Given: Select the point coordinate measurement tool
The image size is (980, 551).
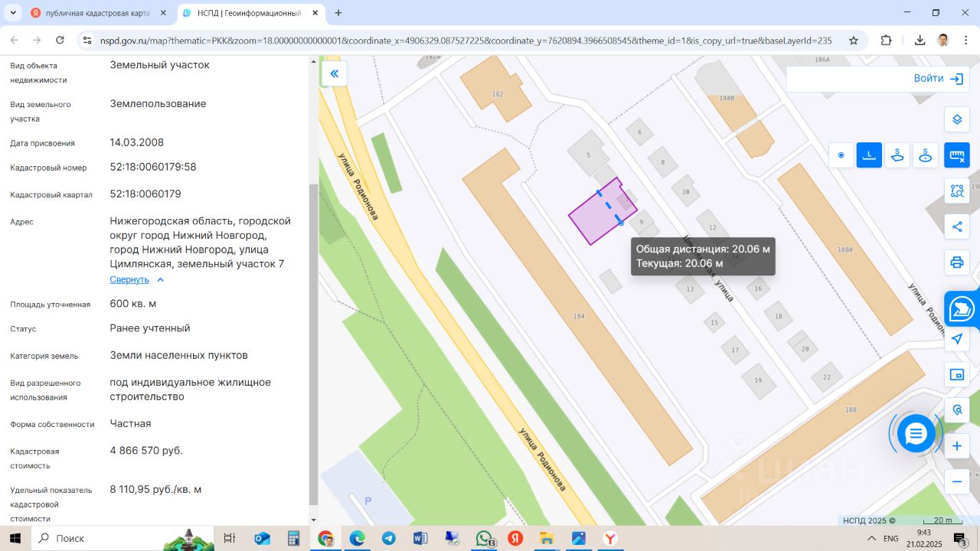Looking at the screenshot, I should pyautogui.click(x=841, y=155).
